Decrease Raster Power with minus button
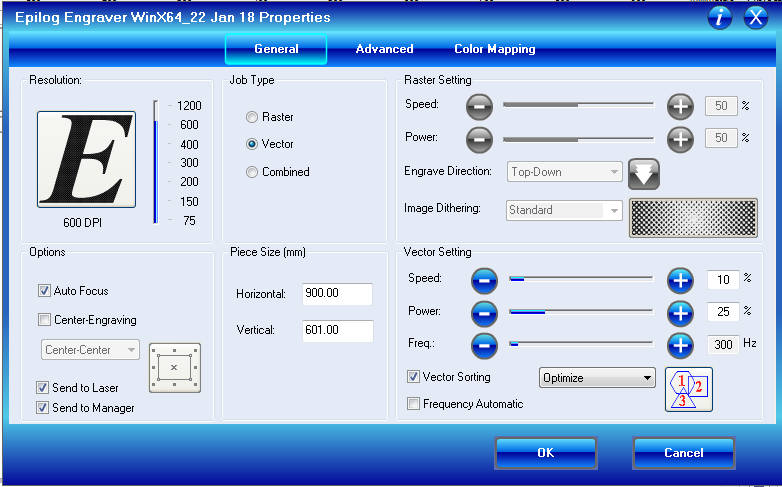Viewport: 782px width, 487px height. (x=479, y=139)
